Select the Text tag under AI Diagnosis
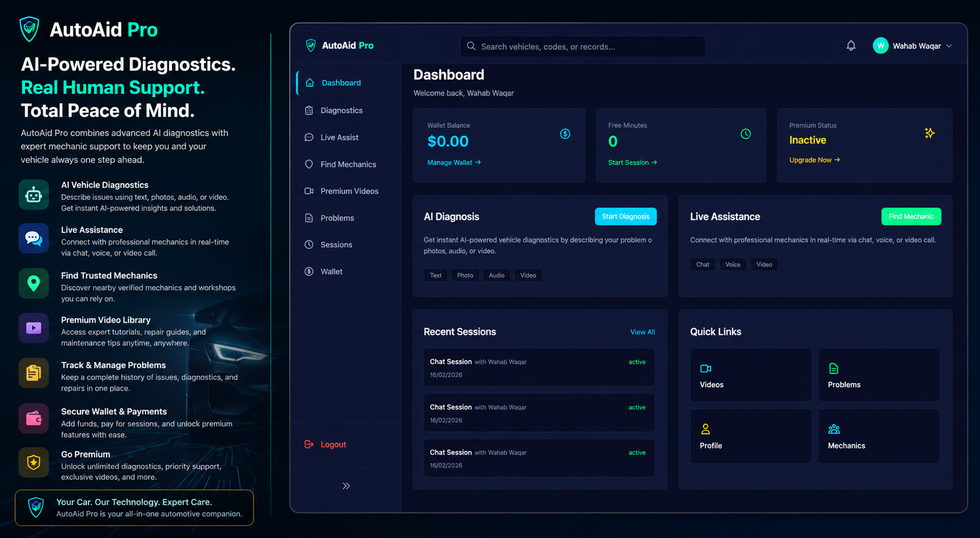980x538 pixels. tap(436, 275)
